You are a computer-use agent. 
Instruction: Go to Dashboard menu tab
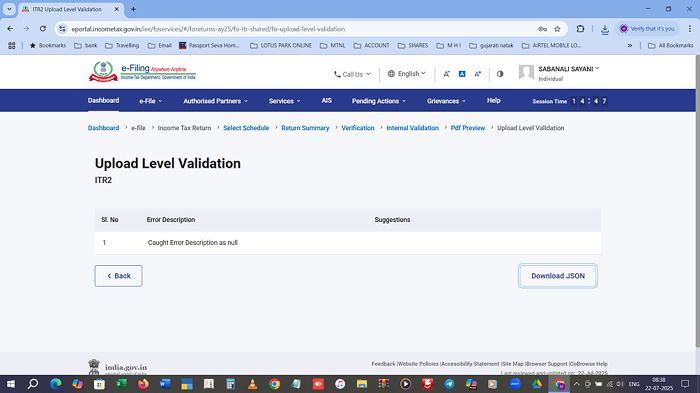pyautogui.click(x=103, y=100)
